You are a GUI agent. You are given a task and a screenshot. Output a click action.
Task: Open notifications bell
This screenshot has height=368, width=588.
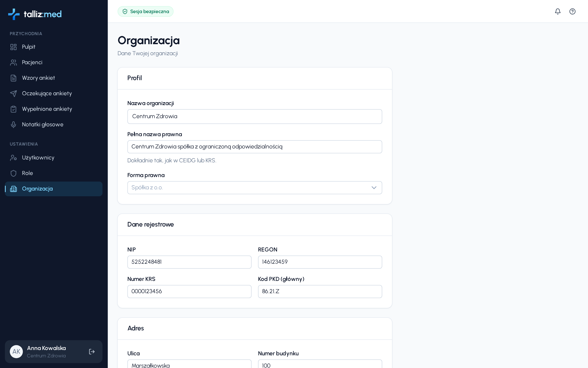point(558,11)
